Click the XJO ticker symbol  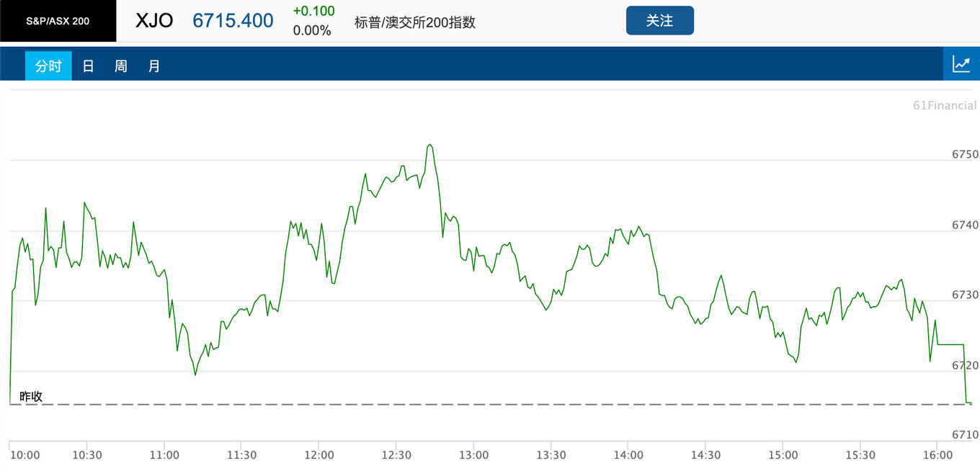[x=154, y=20]
